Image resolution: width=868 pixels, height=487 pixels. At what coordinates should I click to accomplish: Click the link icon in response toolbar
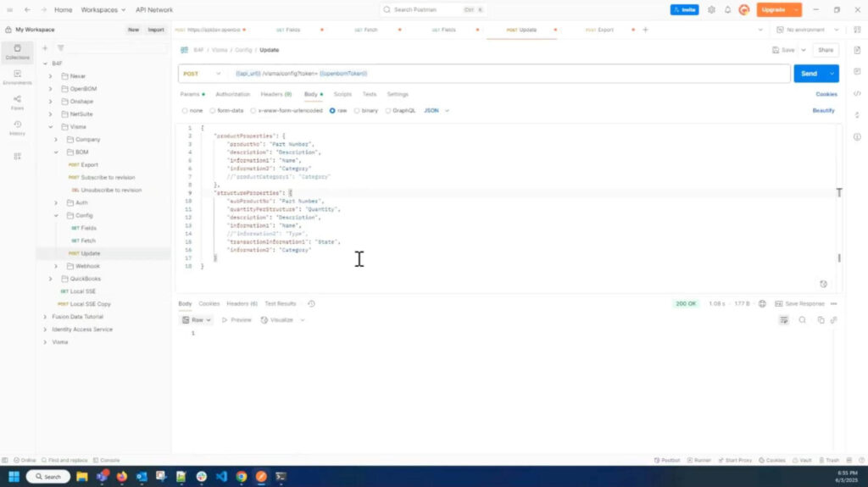834,320
